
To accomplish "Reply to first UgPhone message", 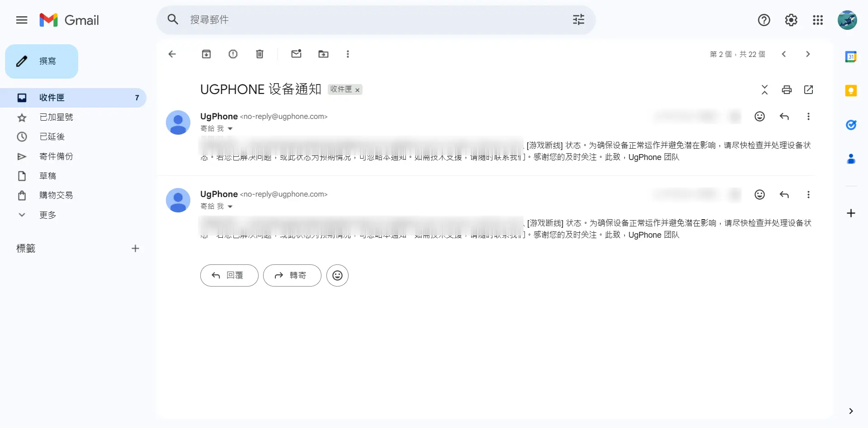I will pos(784,117).
